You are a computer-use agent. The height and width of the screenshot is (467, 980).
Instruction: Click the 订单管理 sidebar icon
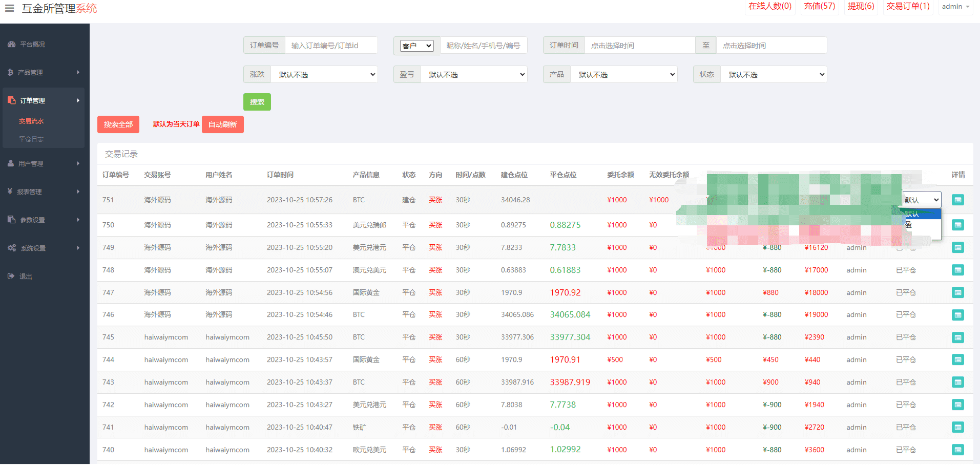[11, 100]
